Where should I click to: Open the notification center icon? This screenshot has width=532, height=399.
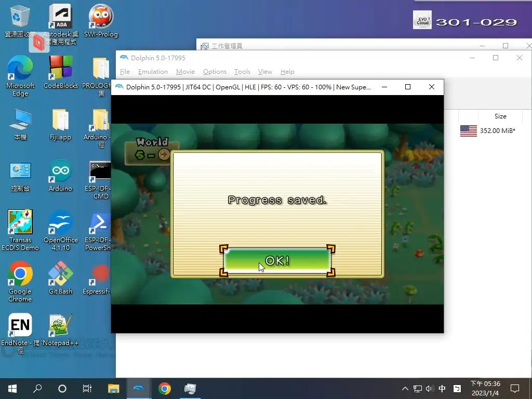coord(515,389)
